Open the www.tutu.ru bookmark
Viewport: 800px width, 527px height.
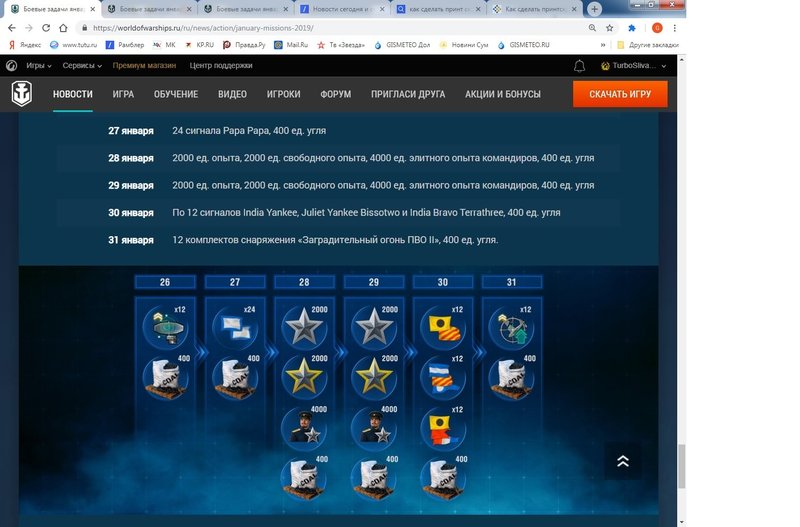(x=73, y=45)
